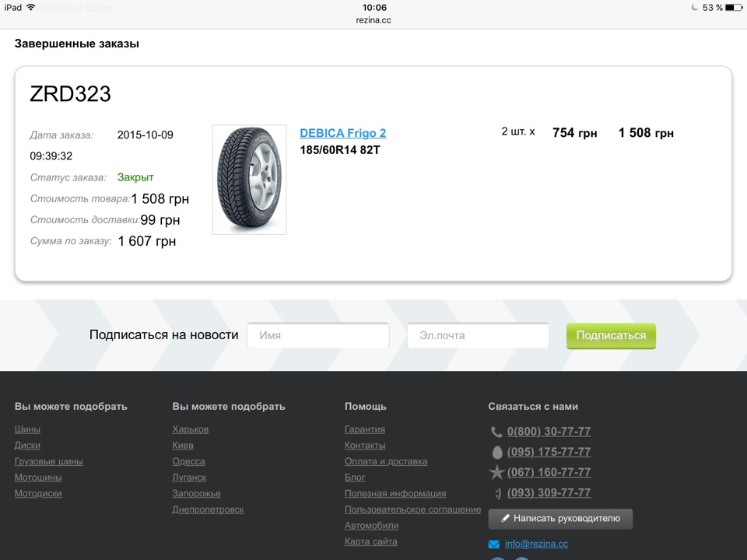
Task: Click the life:) smiley operator icon
Action: coord(498,493)
